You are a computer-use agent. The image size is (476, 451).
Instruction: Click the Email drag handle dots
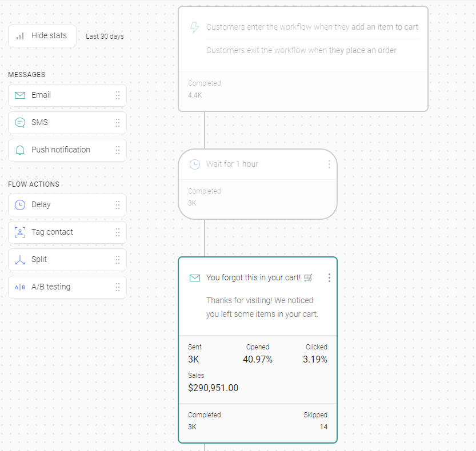point(118,95)
